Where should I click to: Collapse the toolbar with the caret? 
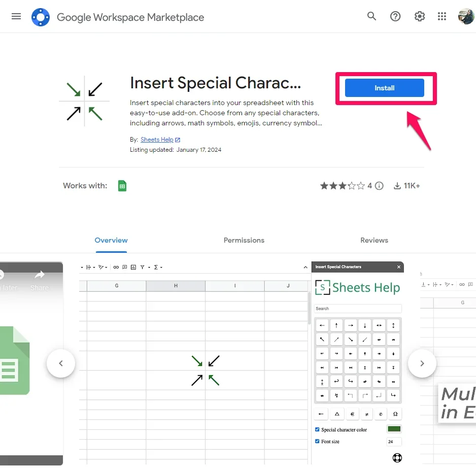(305, 268)
